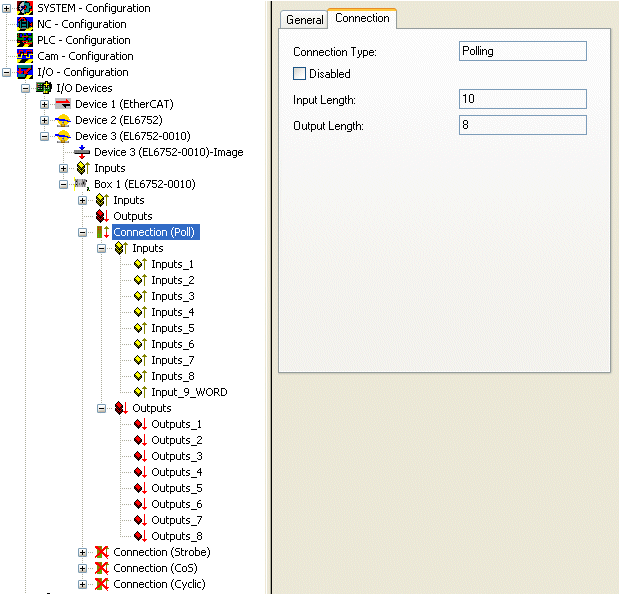Expand the SYSTEM - Configuration node
Screen dimensions: 621x594
tap(6, 8)
